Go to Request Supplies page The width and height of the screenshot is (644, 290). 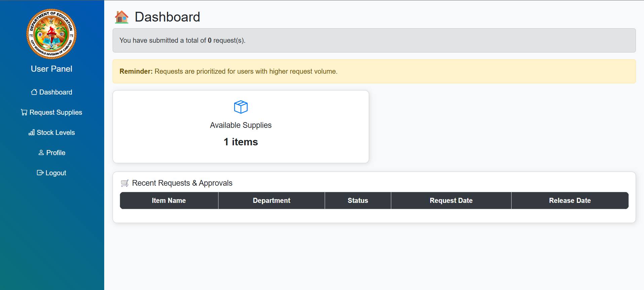[x=51, y=112]
